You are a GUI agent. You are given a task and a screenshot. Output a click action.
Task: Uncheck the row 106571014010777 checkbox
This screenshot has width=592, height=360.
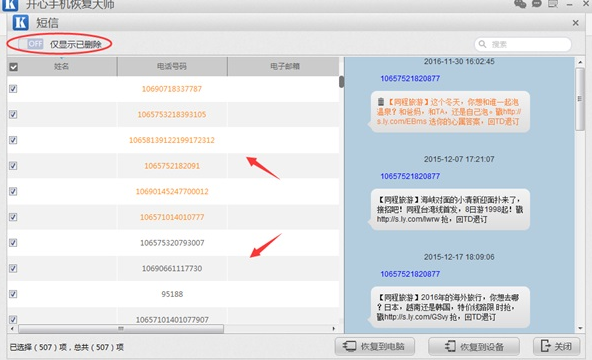point(13,217)
